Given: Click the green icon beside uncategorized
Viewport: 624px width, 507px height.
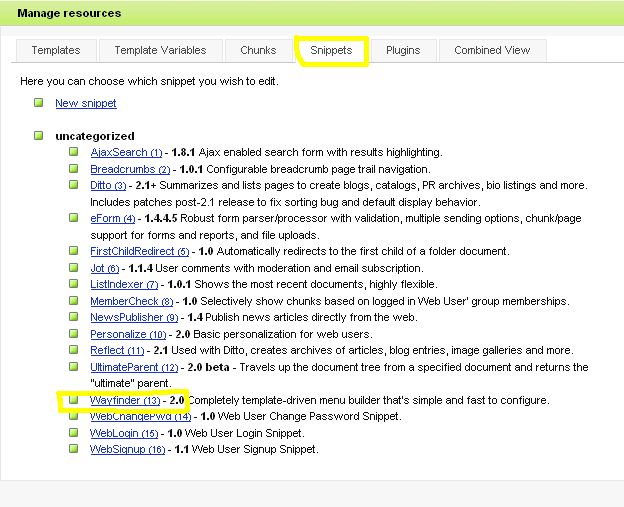Looking at the screenshot, I should point(39,136).
